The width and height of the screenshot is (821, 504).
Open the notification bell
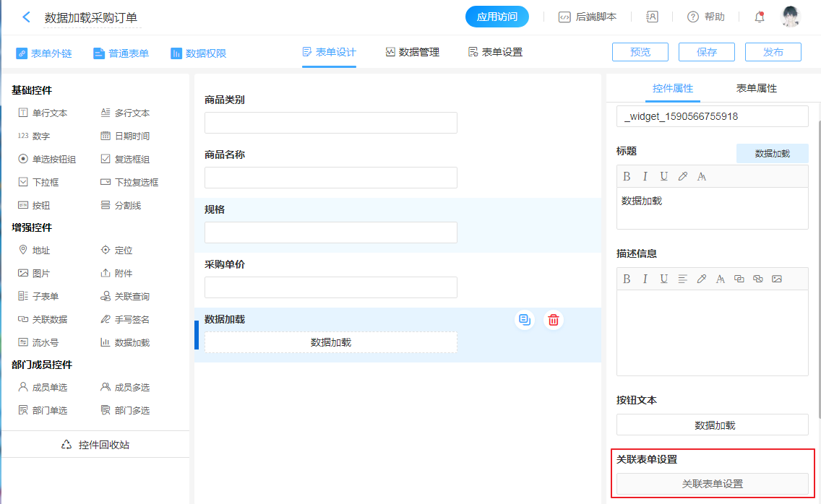click(x=760, y=17)
